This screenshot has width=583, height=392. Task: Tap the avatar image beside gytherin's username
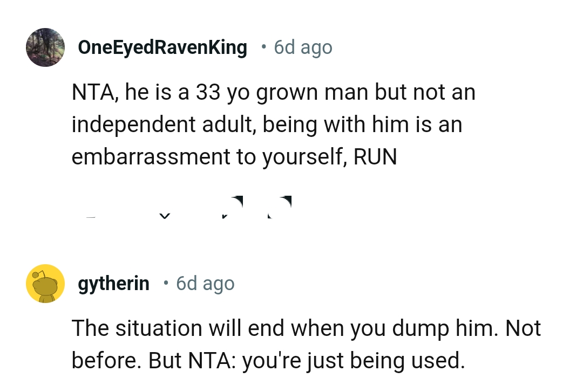tap(45, 283)
